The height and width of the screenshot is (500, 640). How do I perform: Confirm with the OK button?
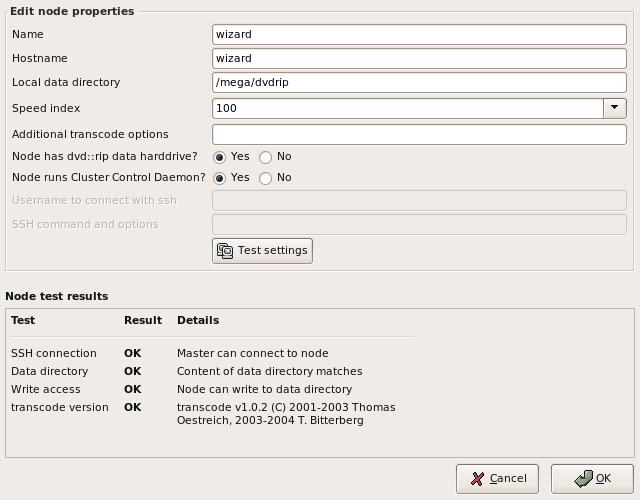tap(592, 479)
